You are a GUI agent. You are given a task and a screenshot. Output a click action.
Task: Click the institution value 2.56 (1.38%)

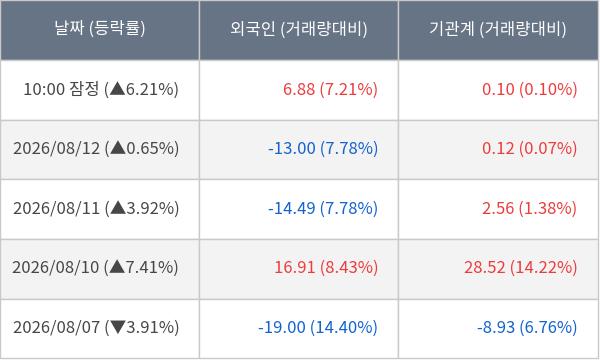(x=530, y=209)
